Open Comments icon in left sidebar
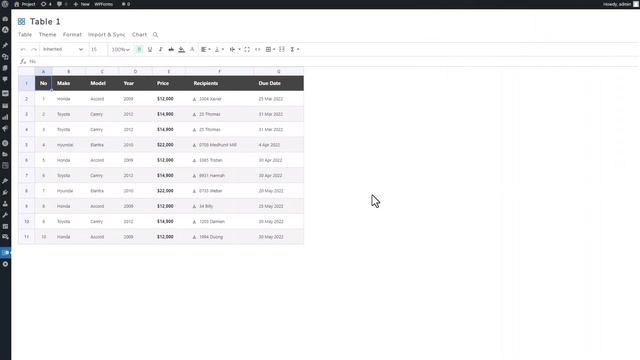This screenshot has height=360, width=640. tap(5, 79)
